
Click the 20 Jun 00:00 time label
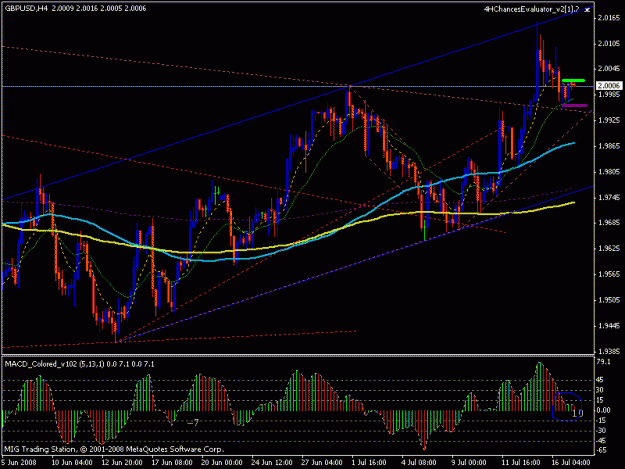[x=222, y=463]
